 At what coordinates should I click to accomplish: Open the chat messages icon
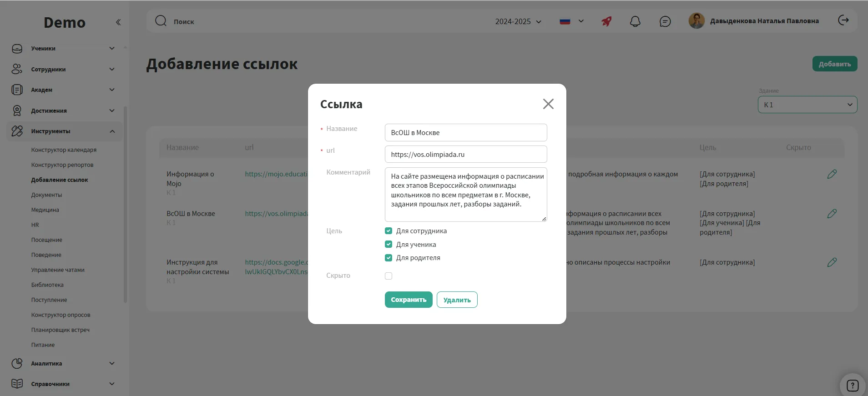[665, 21]
